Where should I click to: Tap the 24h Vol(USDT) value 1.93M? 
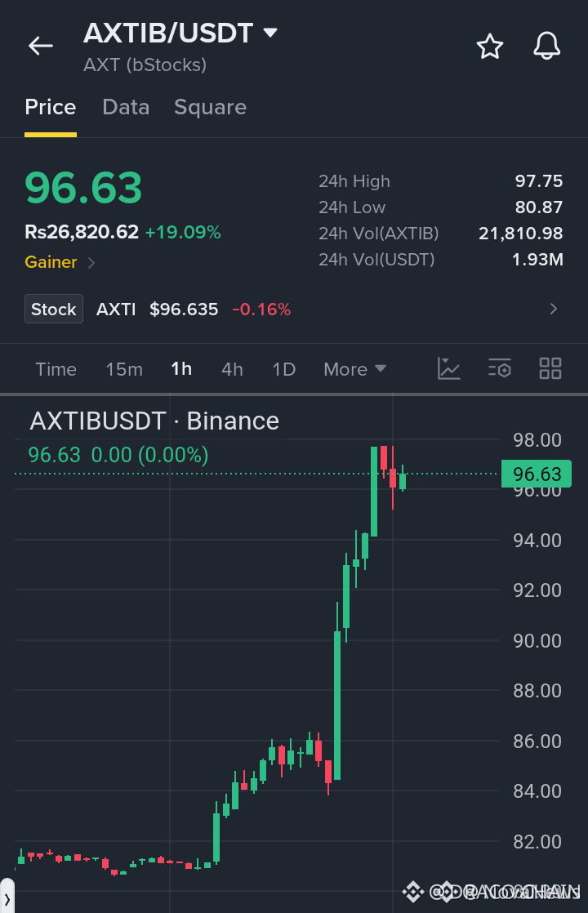point(537,260)
